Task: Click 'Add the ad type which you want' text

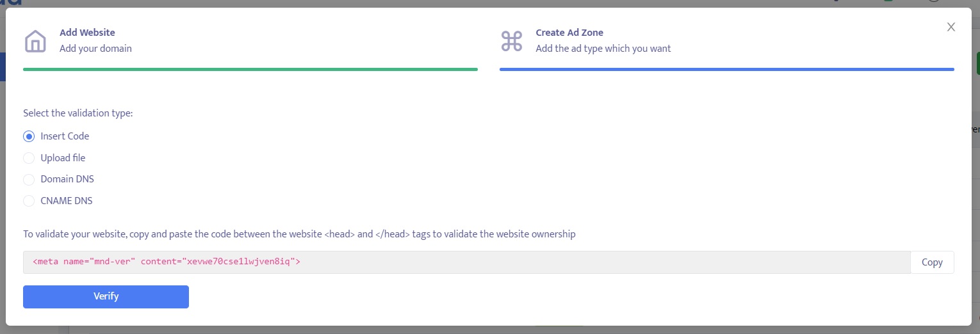Action: click(x=603, y=49)
